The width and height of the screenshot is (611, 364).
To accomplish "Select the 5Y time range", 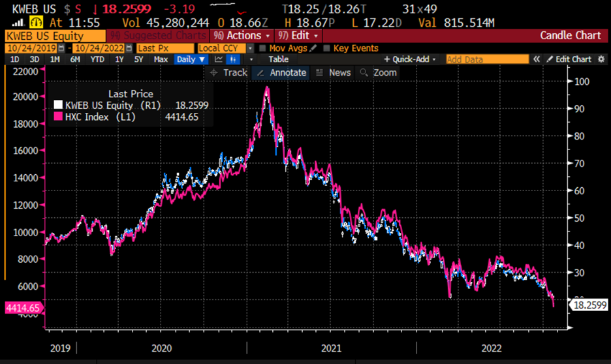I will point(139,59).
